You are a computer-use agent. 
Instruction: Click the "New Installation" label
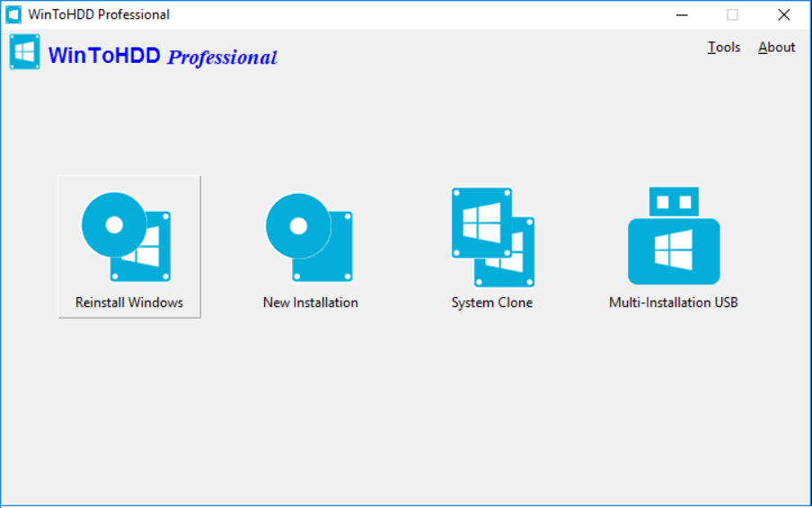pos(311,302)
